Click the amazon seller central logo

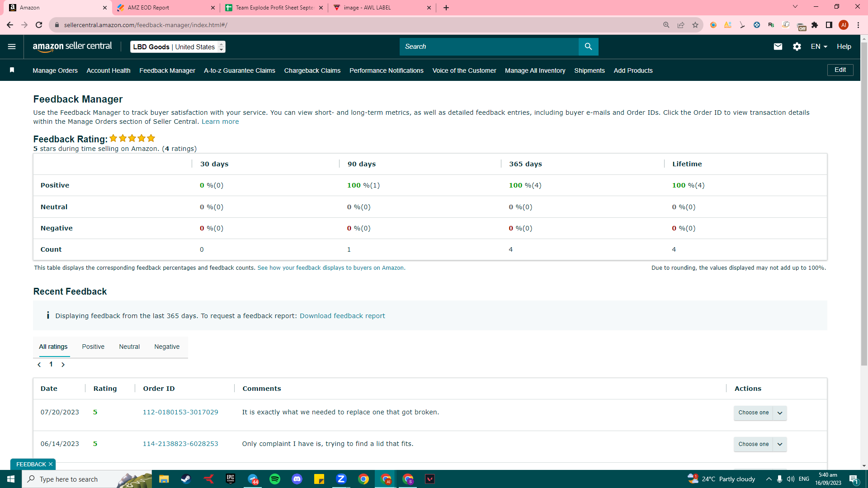[x=72, y=47]
